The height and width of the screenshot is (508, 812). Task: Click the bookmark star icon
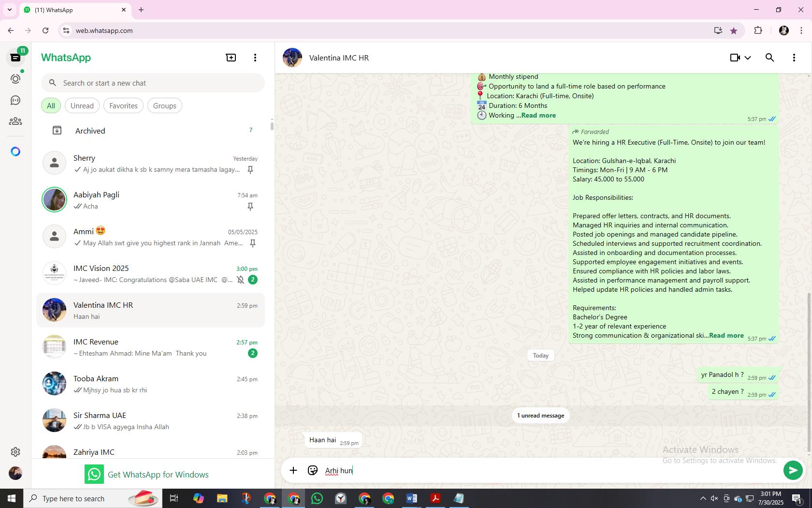click(734, 30)
